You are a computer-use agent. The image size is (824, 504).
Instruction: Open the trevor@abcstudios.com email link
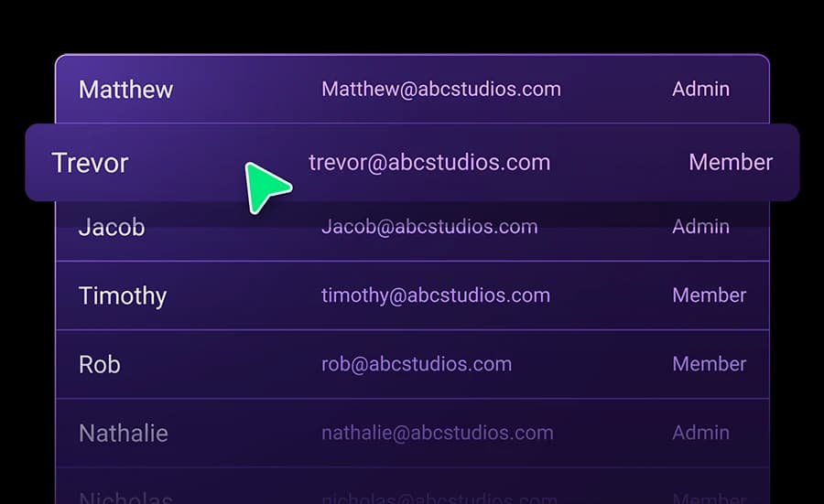(x=429, y=163)
